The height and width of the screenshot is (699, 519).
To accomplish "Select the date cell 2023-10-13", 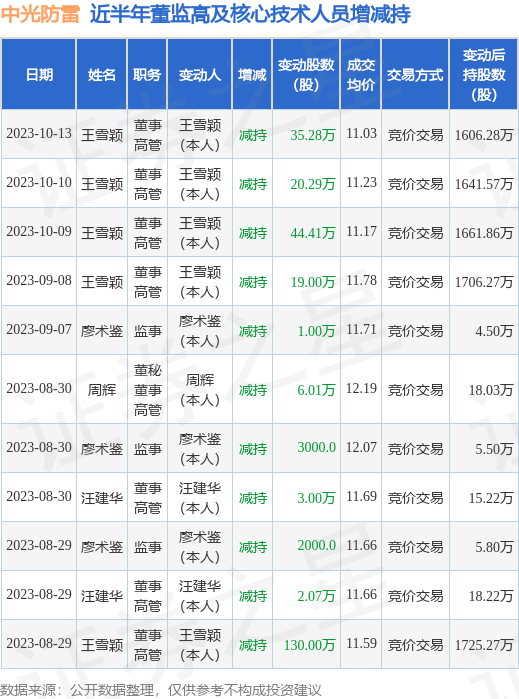I will tap(39, 134).
